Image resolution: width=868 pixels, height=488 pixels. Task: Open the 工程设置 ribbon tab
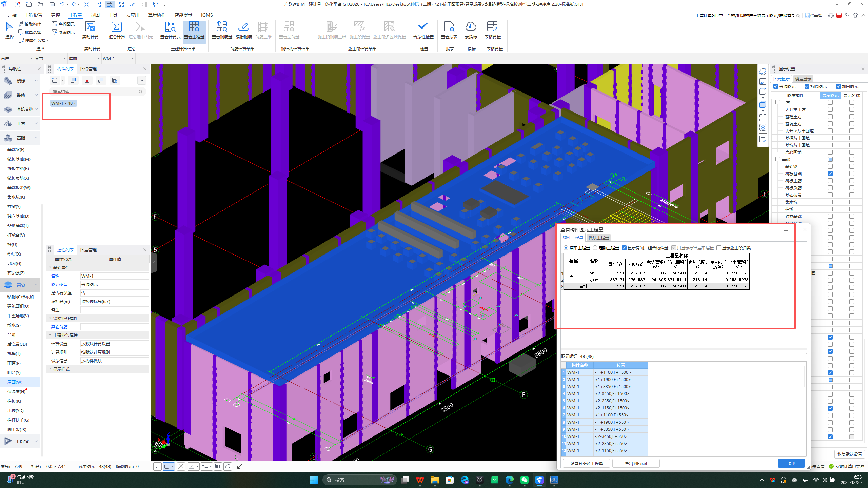(34, 15)
